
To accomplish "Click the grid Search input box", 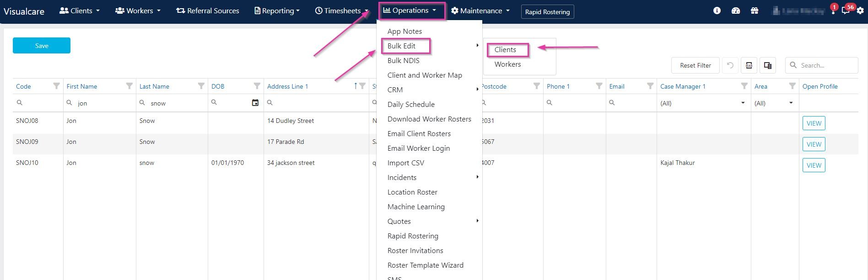I will click(x=822, y=65).
